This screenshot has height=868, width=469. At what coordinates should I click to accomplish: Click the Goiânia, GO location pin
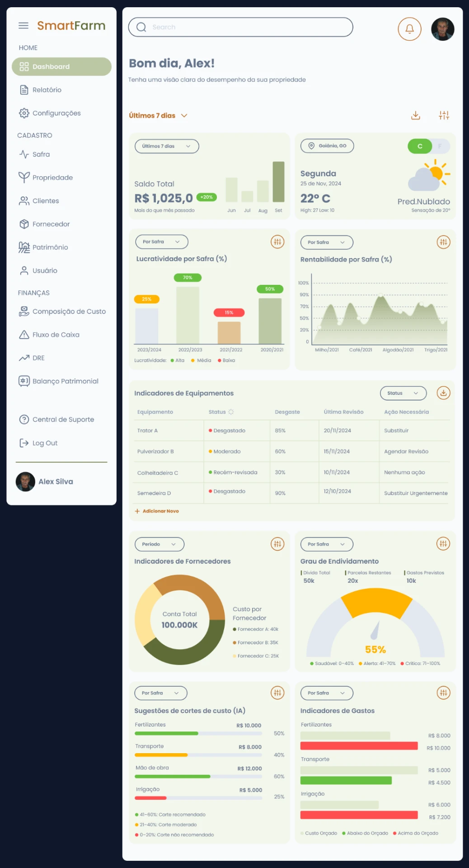pos(311,146)
